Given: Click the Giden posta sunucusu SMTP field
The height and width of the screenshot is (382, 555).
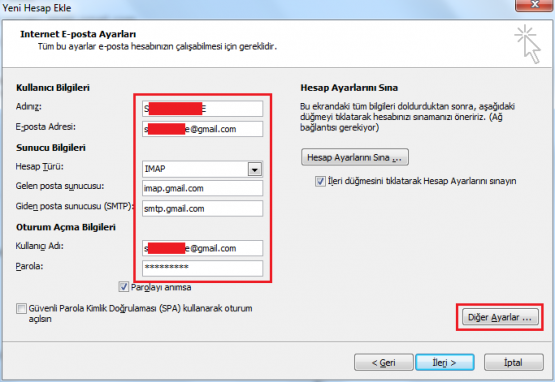Looking at the screenshot, I should [x=202, y=209].
